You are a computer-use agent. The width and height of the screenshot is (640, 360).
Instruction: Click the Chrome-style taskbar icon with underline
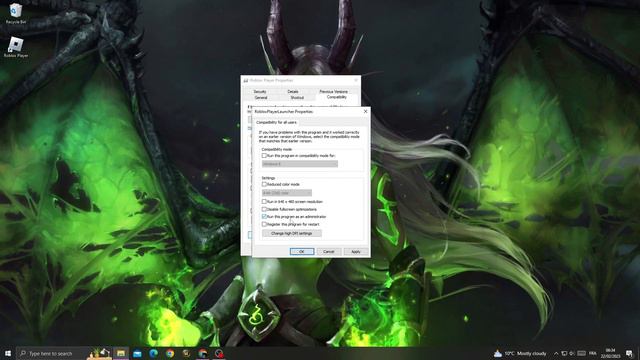tap(203, 353)
